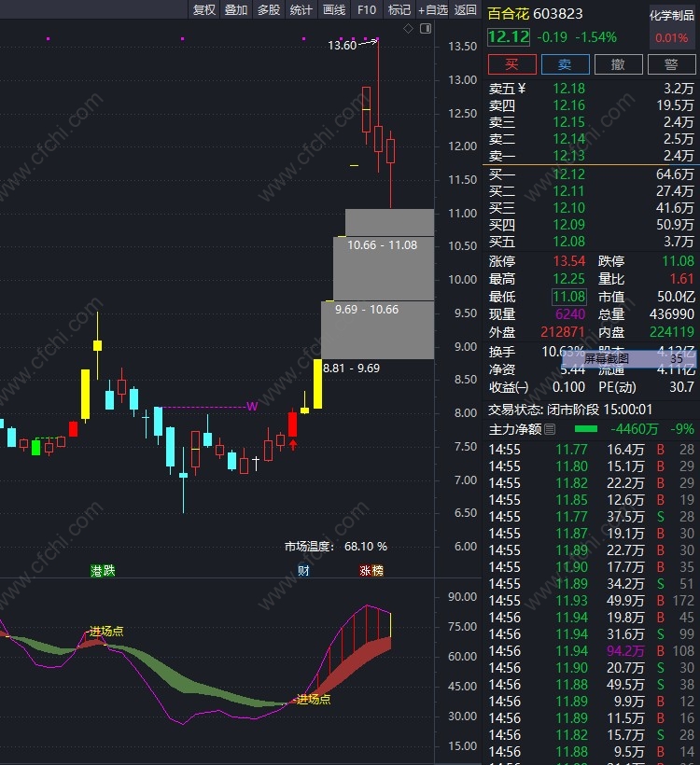The width and height of the screenshot is (700, 765).
Task: Open the 主力净额 detail list icon
Action: pyautogui.click(x=550, y=429)
